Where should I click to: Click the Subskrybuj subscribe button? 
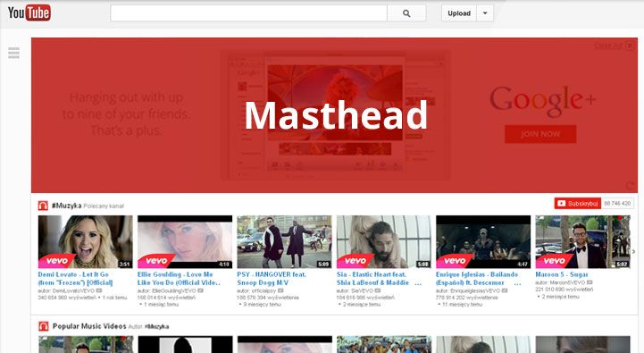[578, 204]
